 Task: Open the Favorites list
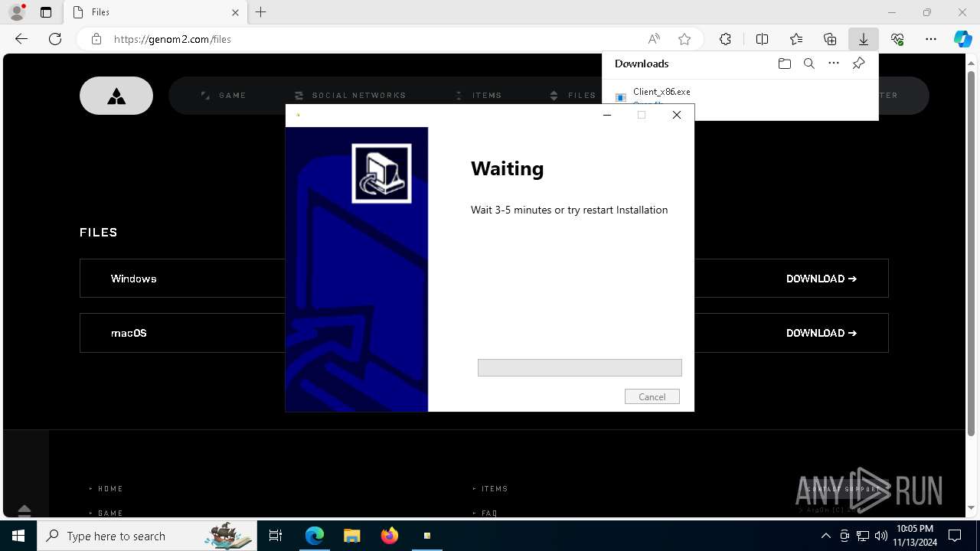click(x=796, y=39)
